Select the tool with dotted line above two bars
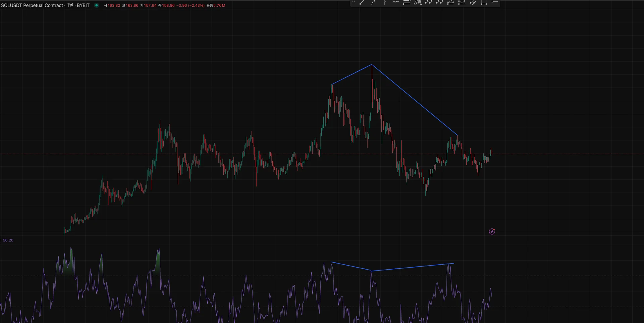 click(450, 2)
